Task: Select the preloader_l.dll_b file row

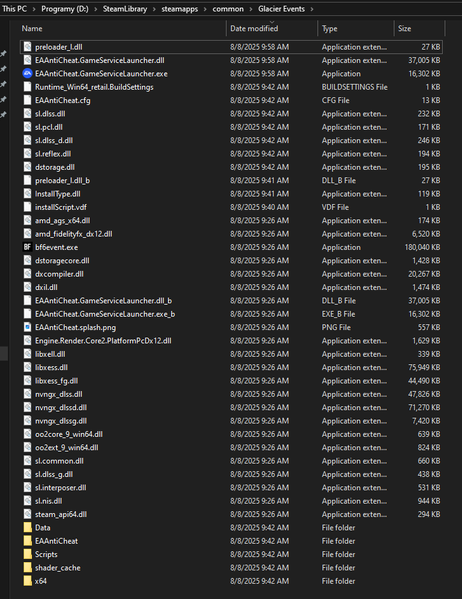Action: click(231, 180)
